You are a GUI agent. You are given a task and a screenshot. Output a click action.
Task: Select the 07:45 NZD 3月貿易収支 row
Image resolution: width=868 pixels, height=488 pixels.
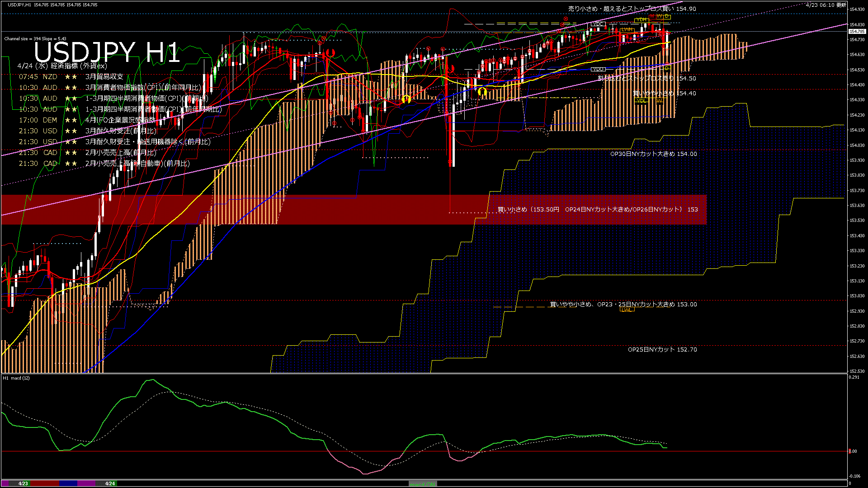click(71, 77)
